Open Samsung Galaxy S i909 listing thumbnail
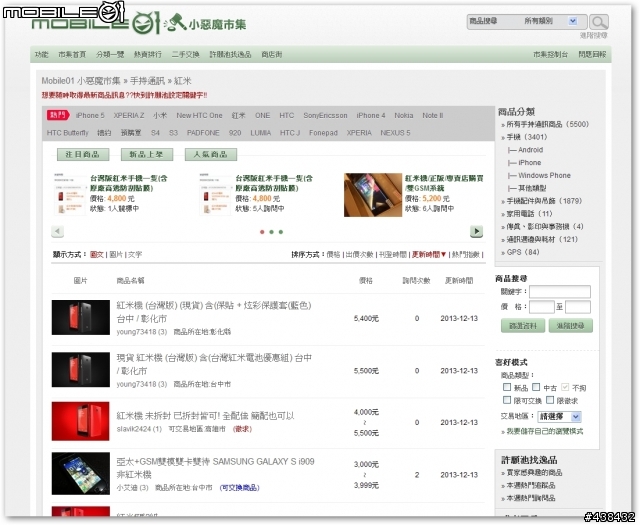640x525 pixels. click(81, 474)
